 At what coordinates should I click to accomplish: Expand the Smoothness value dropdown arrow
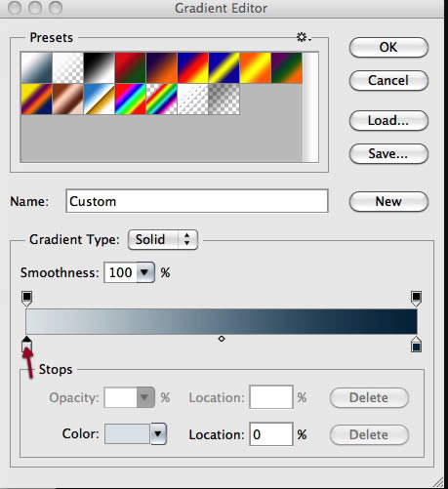[145, 272]
